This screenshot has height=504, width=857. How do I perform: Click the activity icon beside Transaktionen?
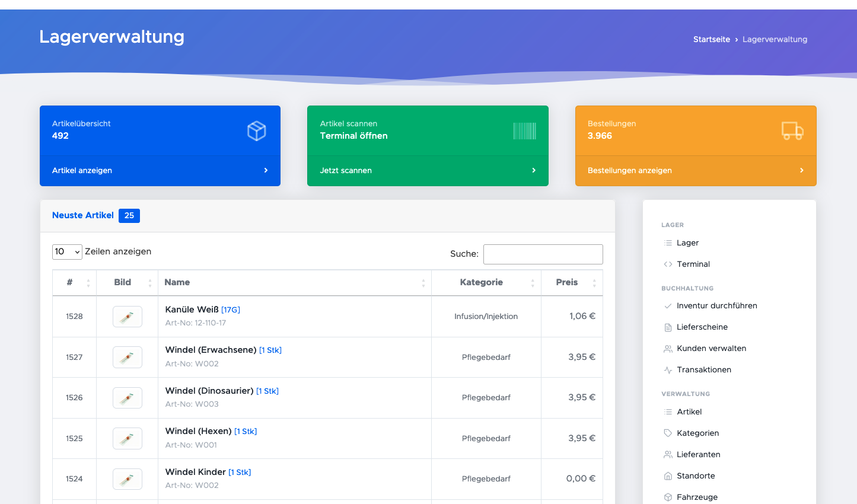tap(668, 370)
